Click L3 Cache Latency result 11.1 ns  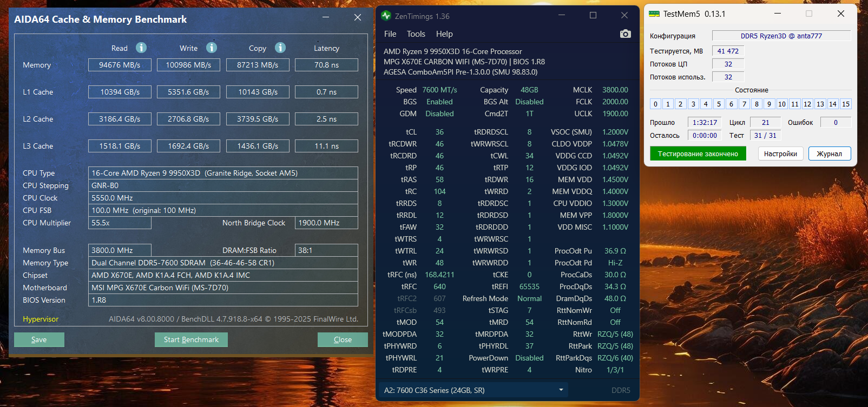(x=326, y=146)
